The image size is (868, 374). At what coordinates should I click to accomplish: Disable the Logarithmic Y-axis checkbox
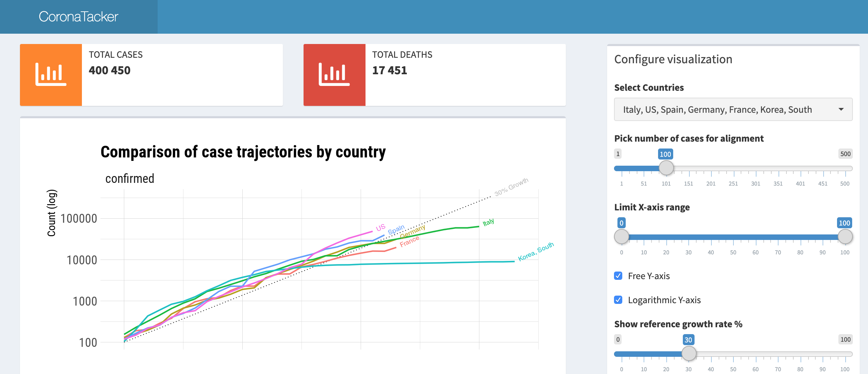click(618, 300)
